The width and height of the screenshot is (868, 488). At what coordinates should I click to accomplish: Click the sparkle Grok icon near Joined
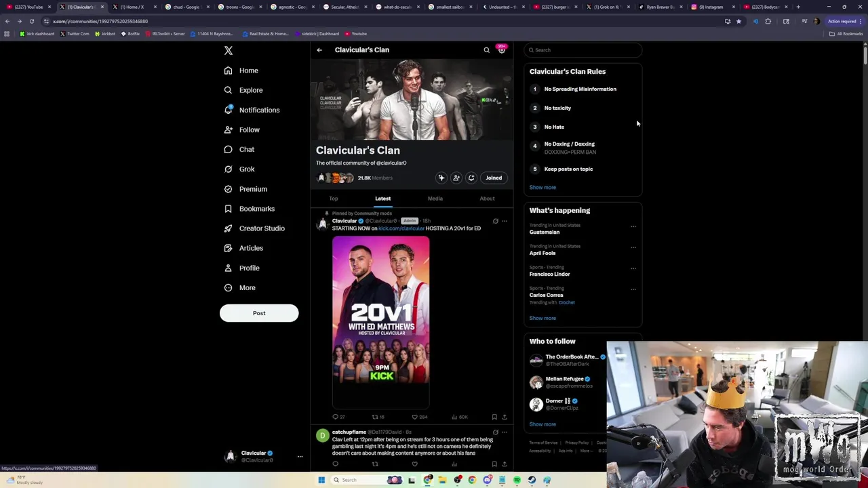441,178
